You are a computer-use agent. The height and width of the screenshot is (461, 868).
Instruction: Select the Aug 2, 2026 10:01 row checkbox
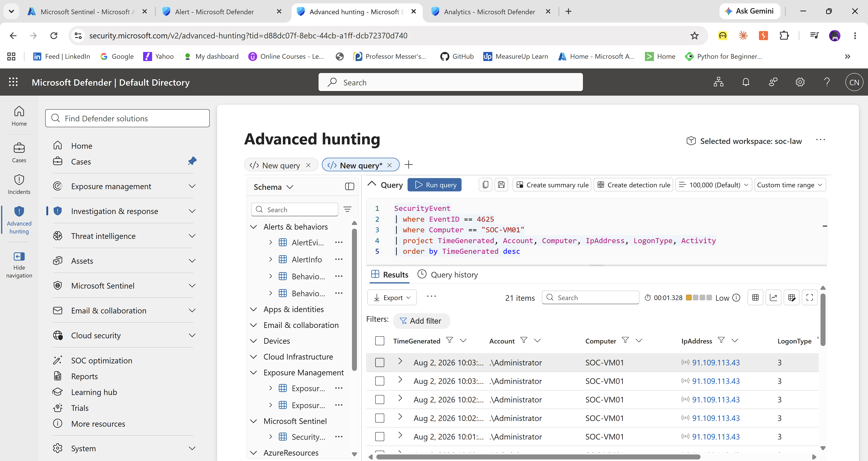coord(380,436)
